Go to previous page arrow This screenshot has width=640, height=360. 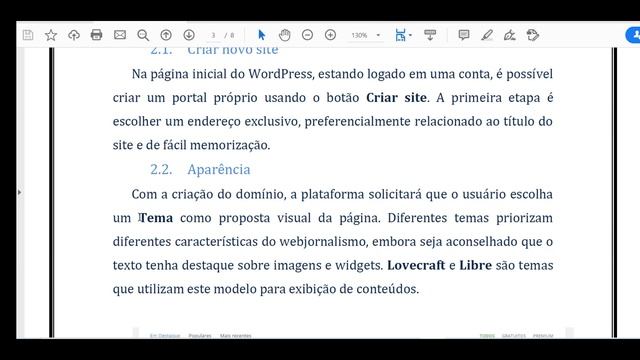[x=166, y=35]
